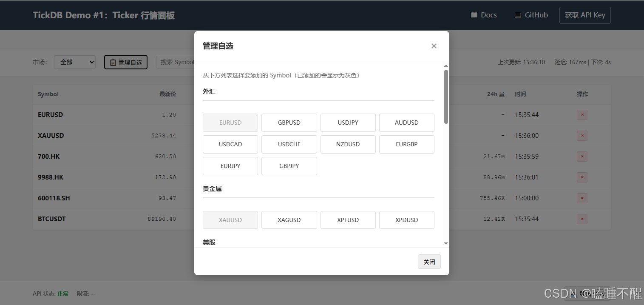The height and width of the screenshot is (305, 644).
Task: Select USDJPY symbol in dialog
Action: (x=348, y=123)
